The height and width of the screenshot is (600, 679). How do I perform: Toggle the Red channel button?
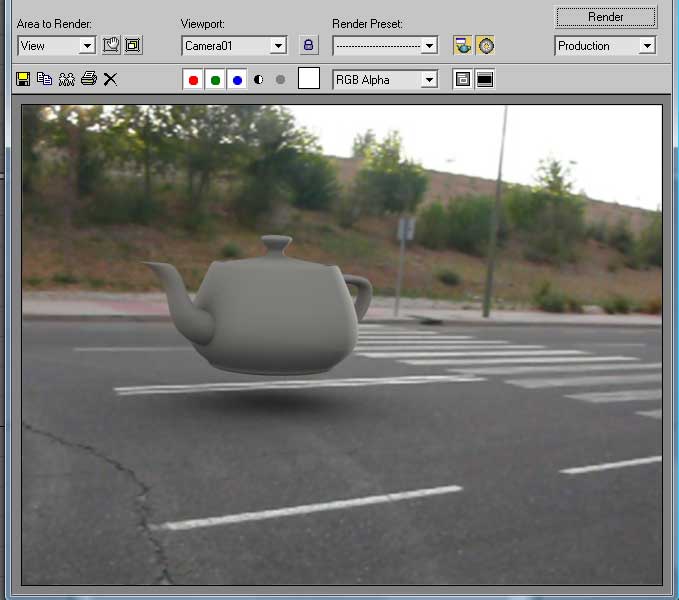(193, 80)
